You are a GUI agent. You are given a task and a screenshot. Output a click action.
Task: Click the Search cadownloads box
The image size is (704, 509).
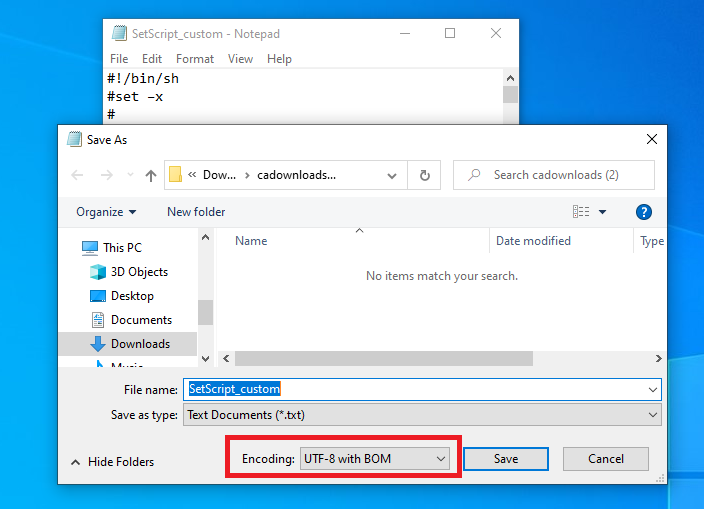554,175
